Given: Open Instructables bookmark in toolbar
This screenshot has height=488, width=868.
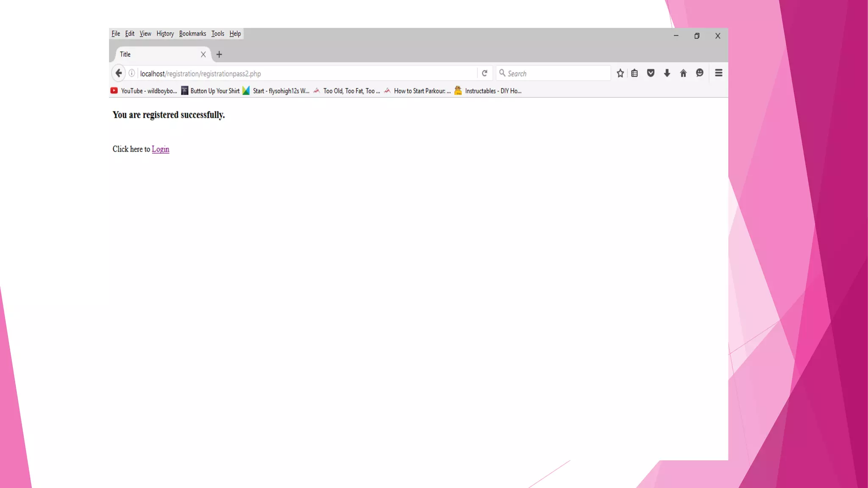Looking at the screenshot, I should tap(488, 91).
